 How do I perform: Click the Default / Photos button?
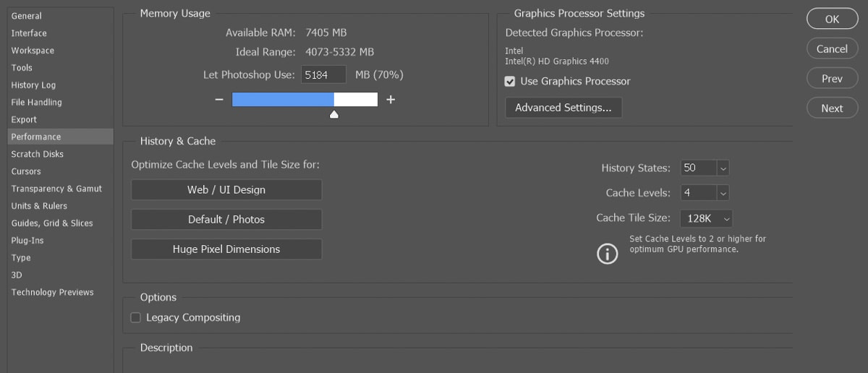tap(226, 220)
